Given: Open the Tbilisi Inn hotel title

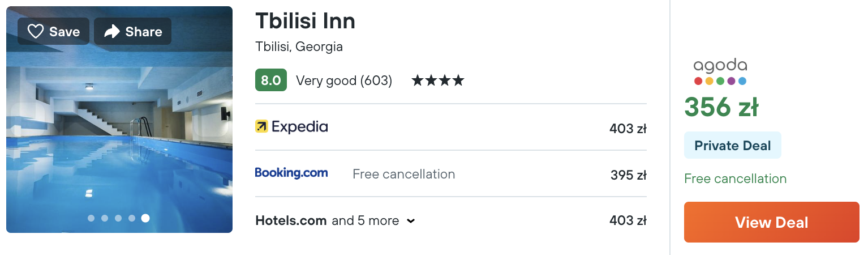Looking at the screenshot, I should (306, 21).
